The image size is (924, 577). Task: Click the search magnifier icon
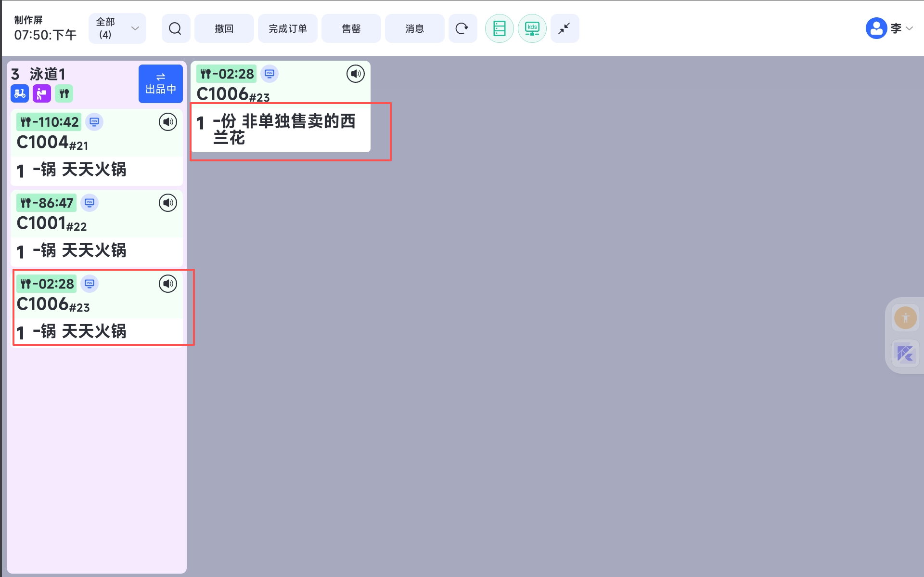point(175,28)
